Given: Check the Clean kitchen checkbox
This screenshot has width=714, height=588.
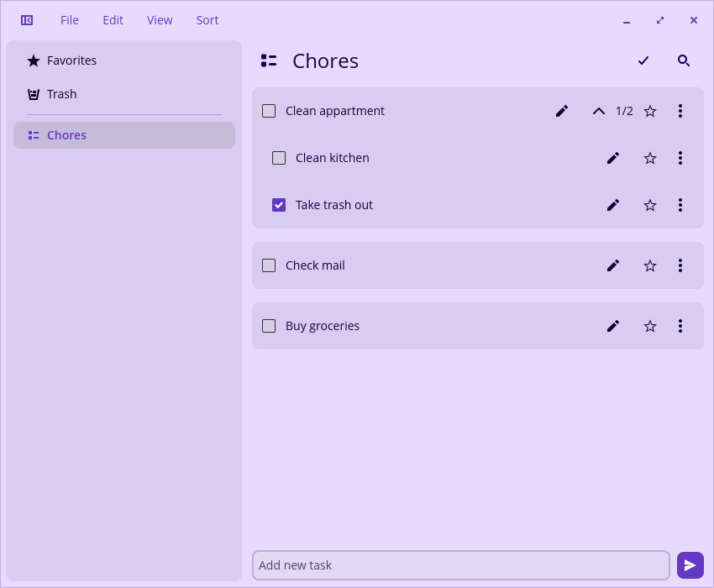Looking at the screenshot, I should pos(279,158).
